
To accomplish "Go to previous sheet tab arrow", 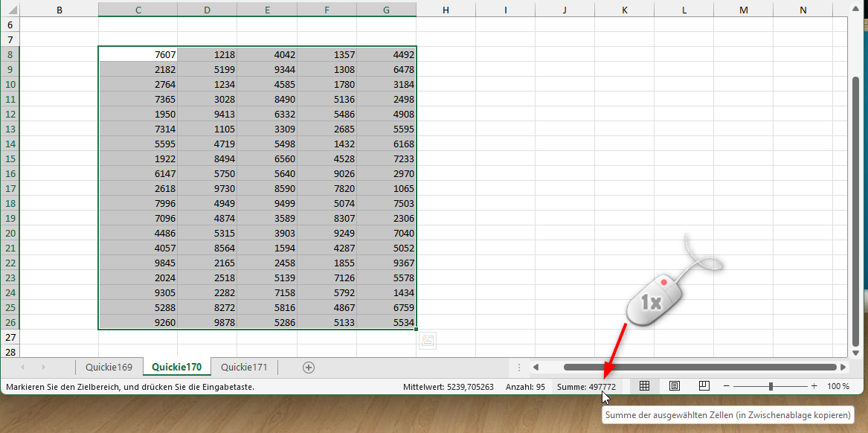I will [x=23, y=367].
